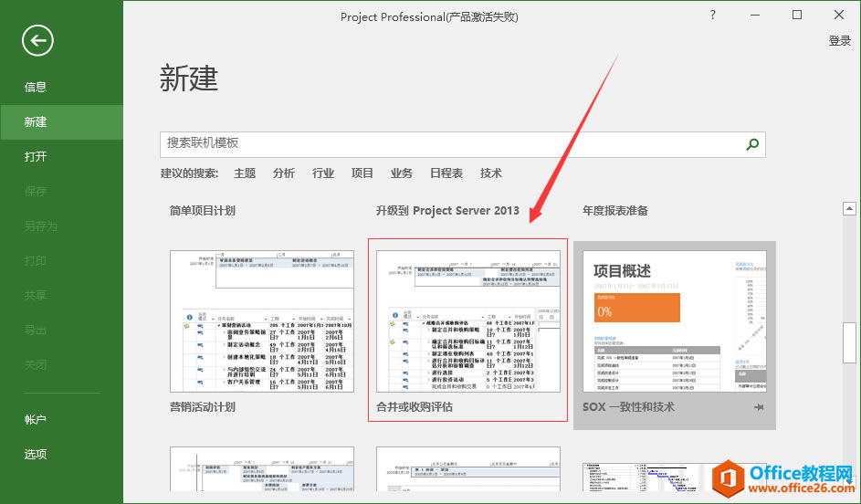Screen dimensions: 861x504
Task: Click the back arrow circle icon
Action: click(x=37, y=39)
